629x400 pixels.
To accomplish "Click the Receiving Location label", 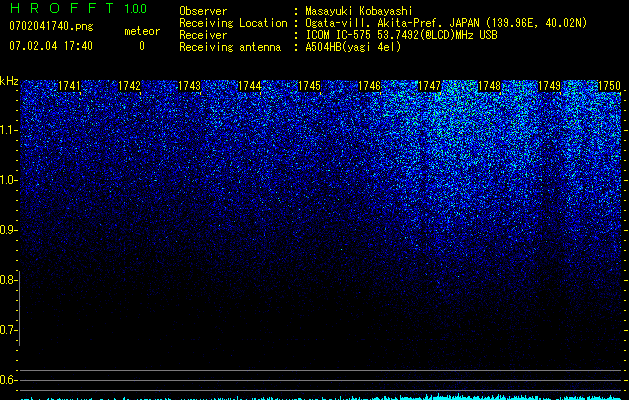I will tap(233, 23).
